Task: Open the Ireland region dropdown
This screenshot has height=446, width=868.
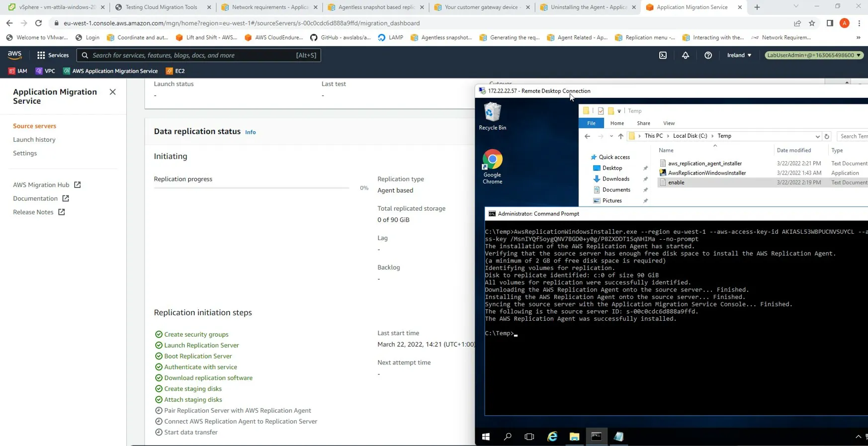Action: point(739,55)
